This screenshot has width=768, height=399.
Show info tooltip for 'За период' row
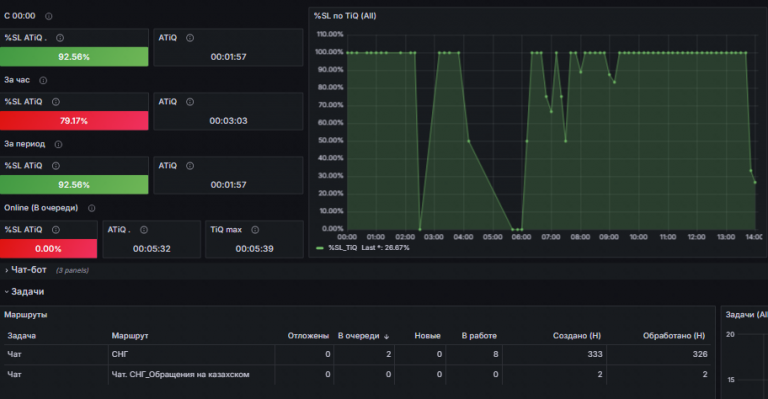click(58, 144)
